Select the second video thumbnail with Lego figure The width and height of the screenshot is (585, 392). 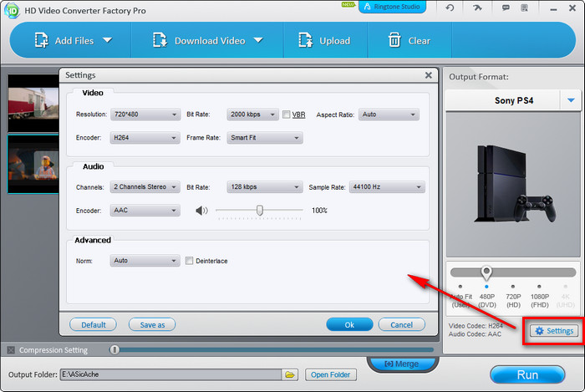click(x=33, y=164)
